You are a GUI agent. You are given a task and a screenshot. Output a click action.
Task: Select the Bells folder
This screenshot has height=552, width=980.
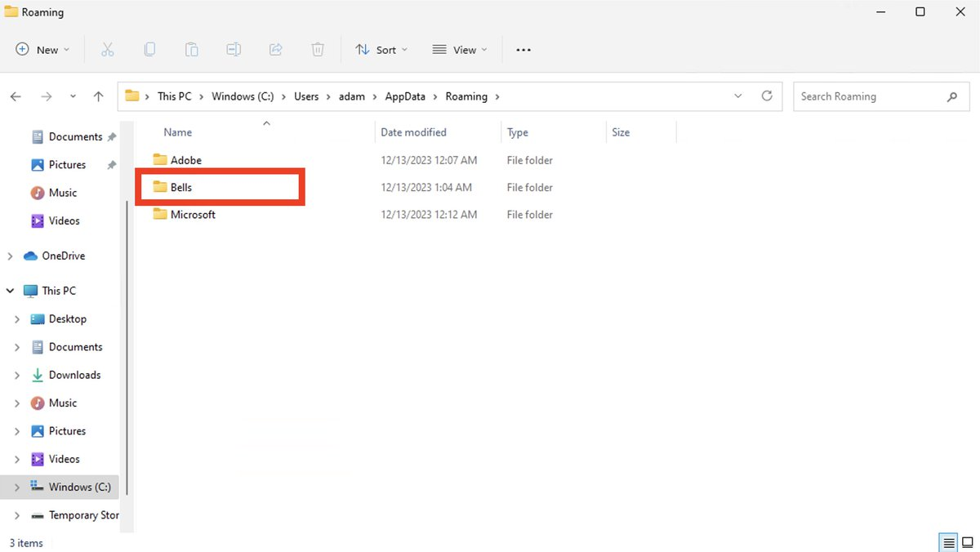pos(181,188)
